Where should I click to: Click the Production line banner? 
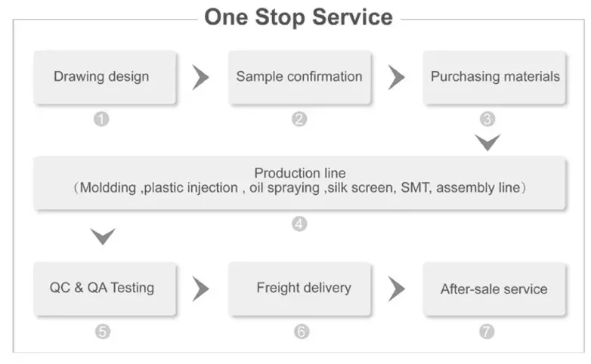299,182
